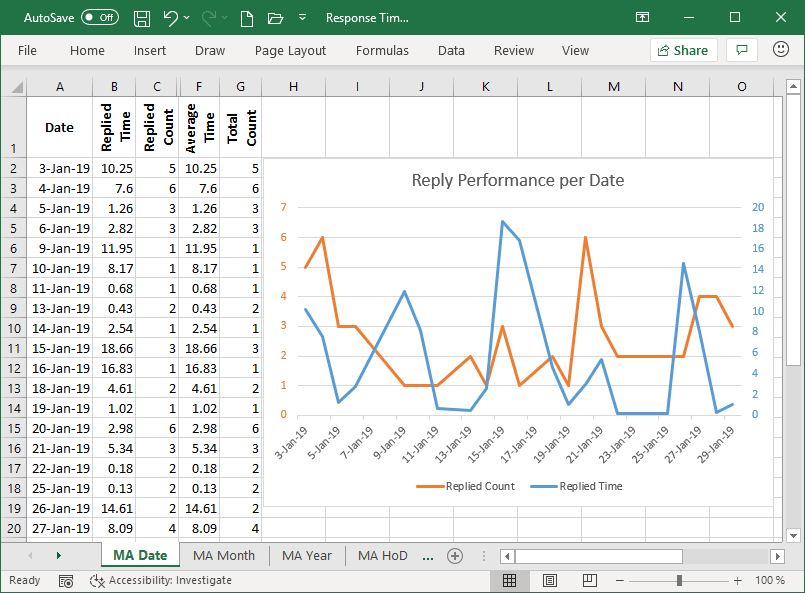Customize the Quick Access Toolbar dropdown
This screenshot has width=805, height=593.
[x=302, y=17]
